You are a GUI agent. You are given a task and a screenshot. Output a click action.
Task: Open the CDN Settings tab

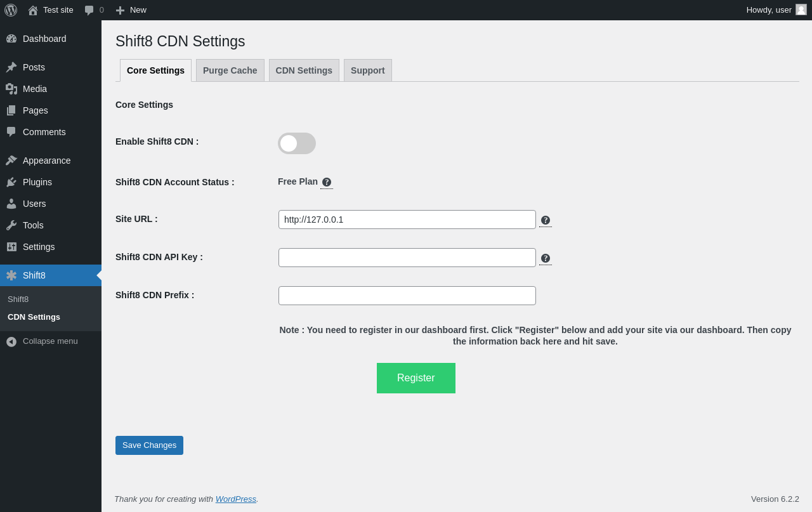(x=304, y=70)
